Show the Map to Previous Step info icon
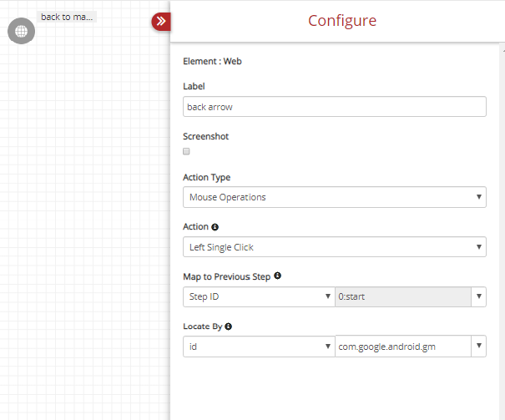This screenshot has width=505, height=420. click(x=277, y=276)
